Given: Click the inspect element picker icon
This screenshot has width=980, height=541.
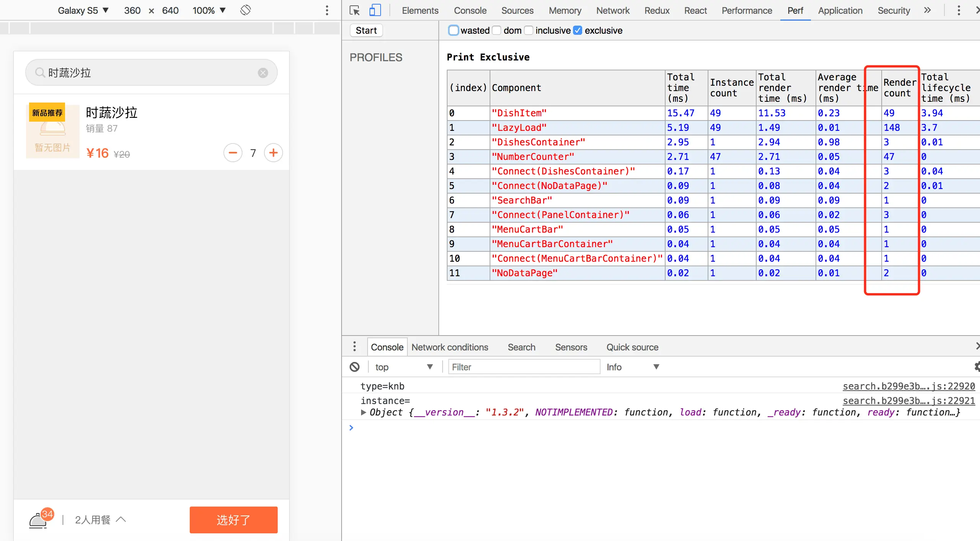Looking at the screenshot, I should pos(354,10).
